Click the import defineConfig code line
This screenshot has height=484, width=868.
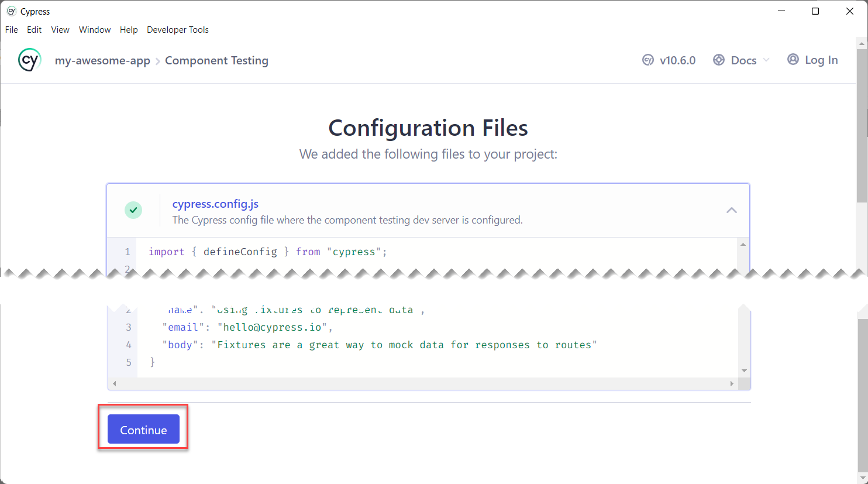pos(268,252)
